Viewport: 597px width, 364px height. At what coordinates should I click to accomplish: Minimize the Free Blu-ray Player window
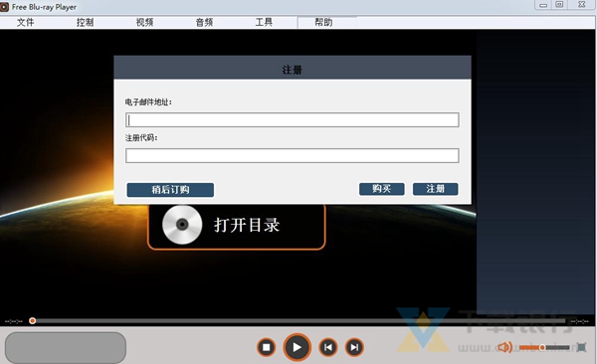tap(543, 5)
